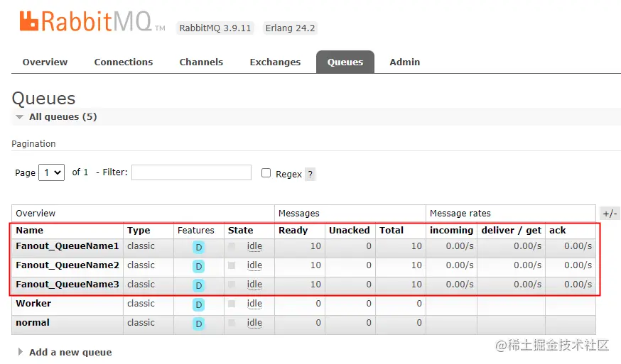Click the idle state of Fanout_QueueName2

(x=254, y=265)
